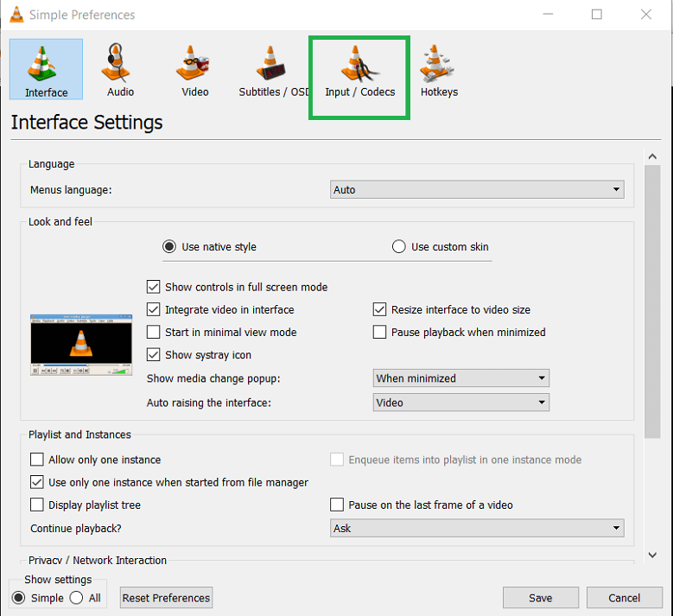Click the Playlist and Instances group label
This screenshot has height=616, width=673.
pyautogui.click(x=79, y=435)
